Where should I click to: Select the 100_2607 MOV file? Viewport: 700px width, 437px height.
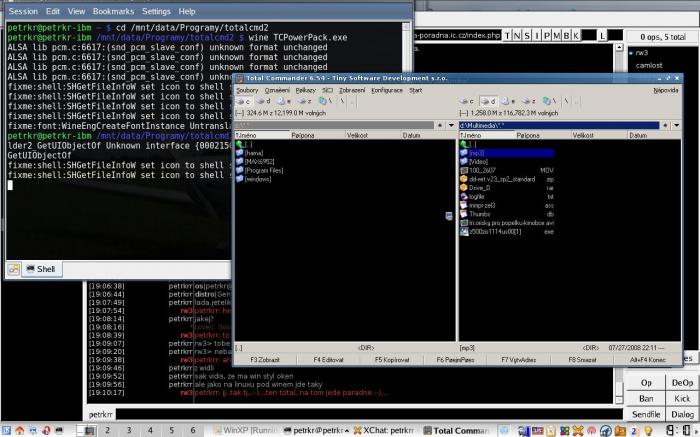point(507,170)
